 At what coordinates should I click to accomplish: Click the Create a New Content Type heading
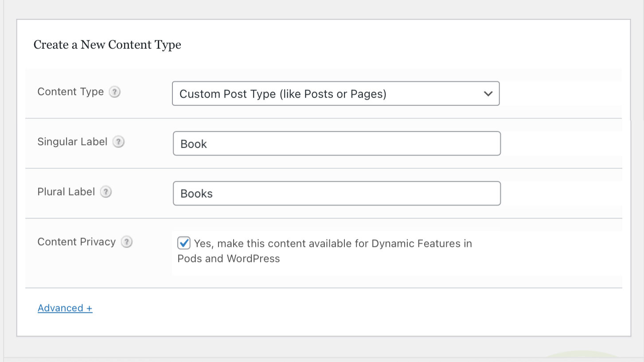(x=107, y=45)
